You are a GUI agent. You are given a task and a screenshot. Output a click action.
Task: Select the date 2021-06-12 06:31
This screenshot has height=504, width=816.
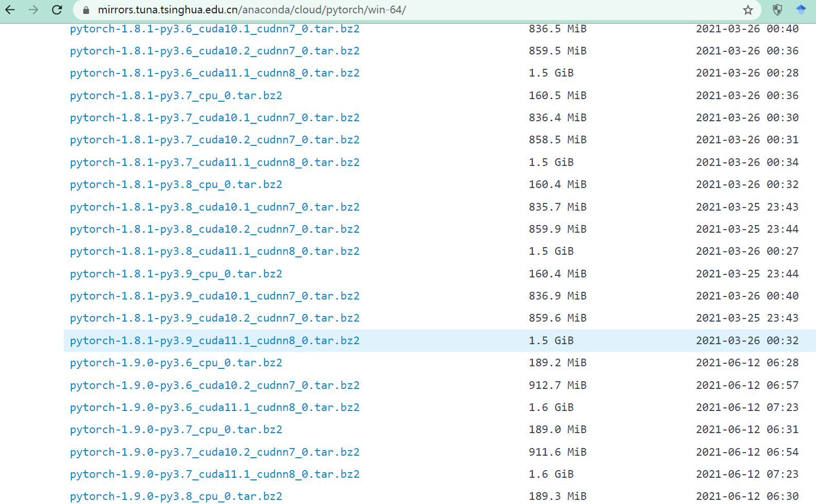747,430
